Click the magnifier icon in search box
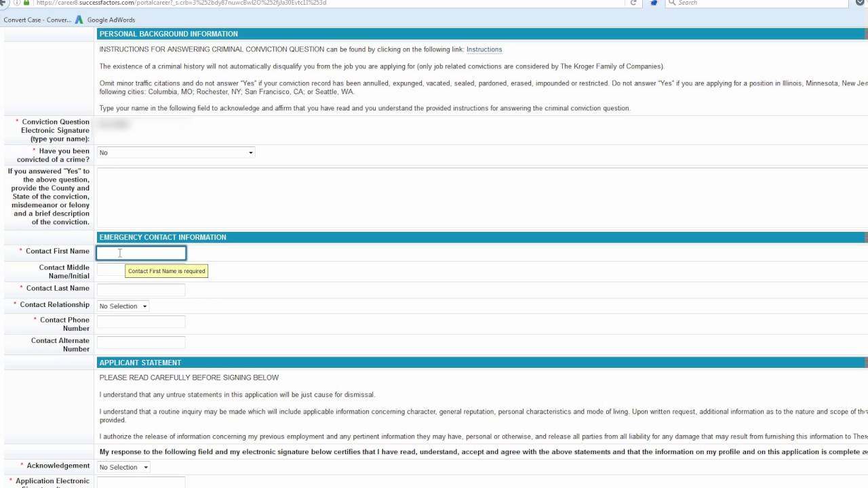Viewport: 868px width, 488px height. click(671, 3)
